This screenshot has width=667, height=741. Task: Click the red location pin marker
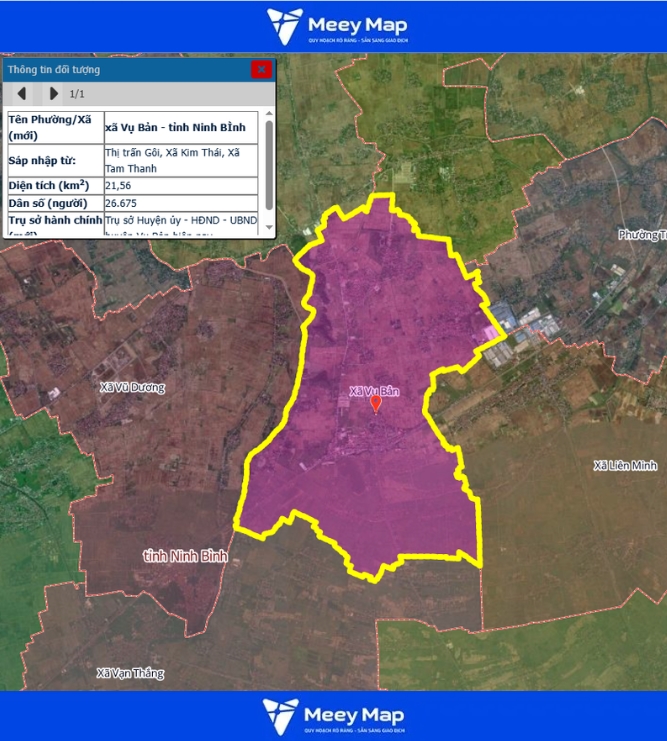click(x=376, y=403)
